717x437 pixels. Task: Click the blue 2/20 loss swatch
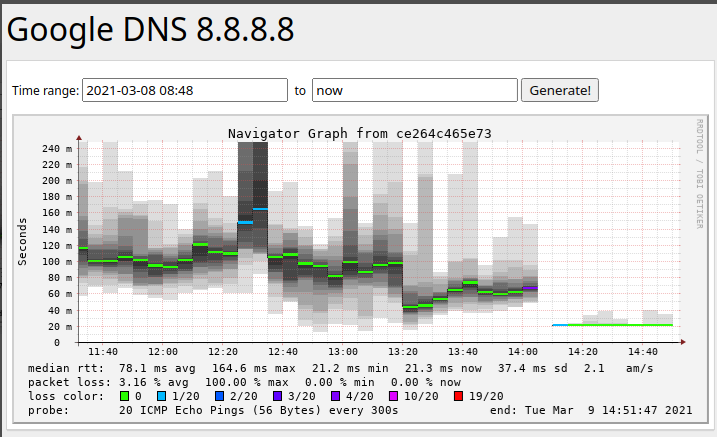219,396
